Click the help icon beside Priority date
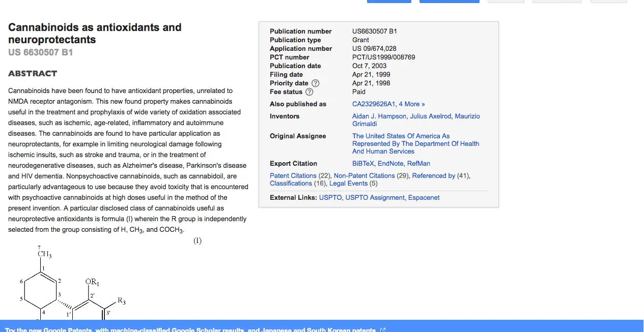This screenshot has width=644, height=332. coord(315,83)
